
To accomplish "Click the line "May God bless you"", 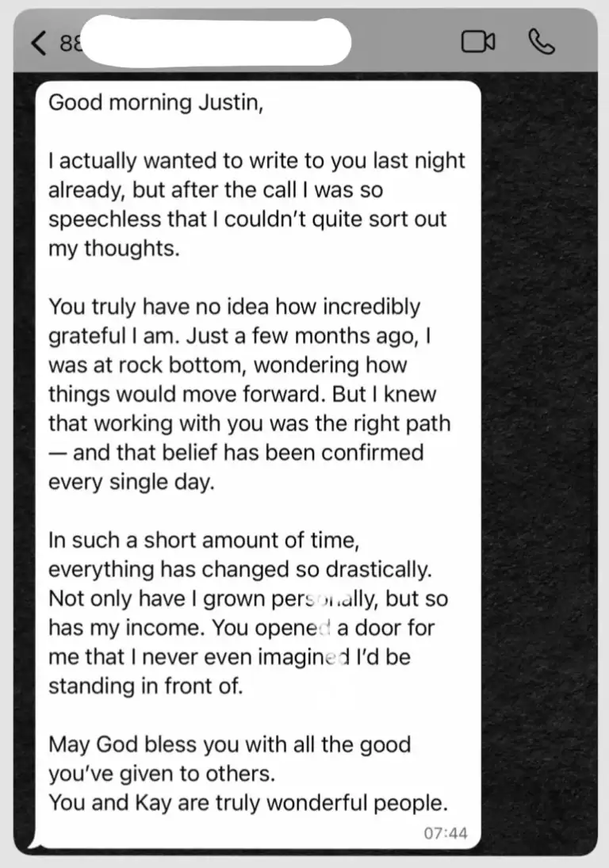I will pos(230,745).
